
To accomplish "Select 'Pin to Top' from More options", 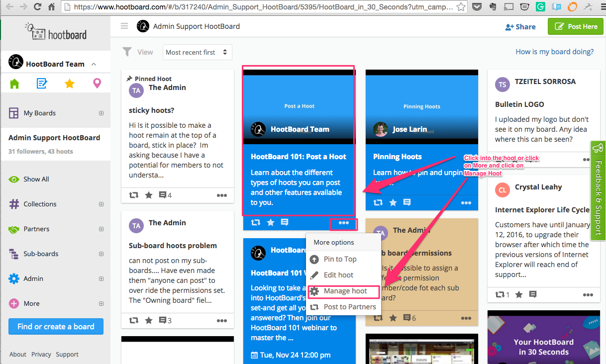I will [x=343, y=259].
